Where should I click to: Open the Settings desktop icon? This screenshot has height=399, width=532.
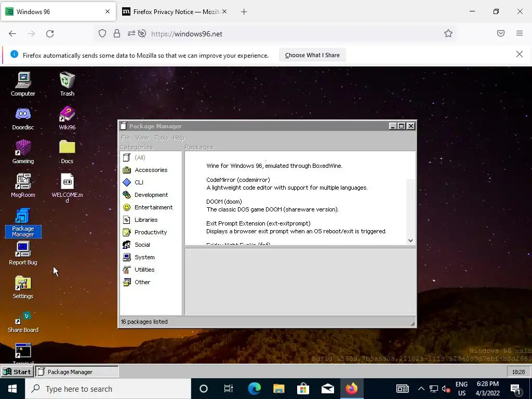coord(23,287)
